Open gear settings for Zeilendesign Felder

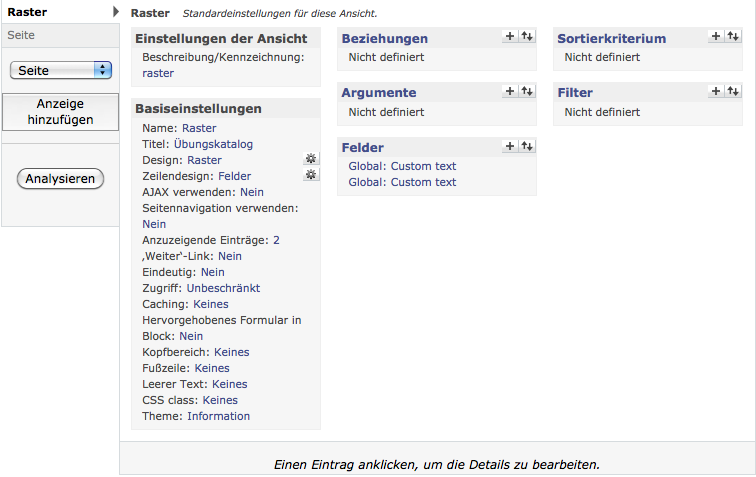coord(311,175)
